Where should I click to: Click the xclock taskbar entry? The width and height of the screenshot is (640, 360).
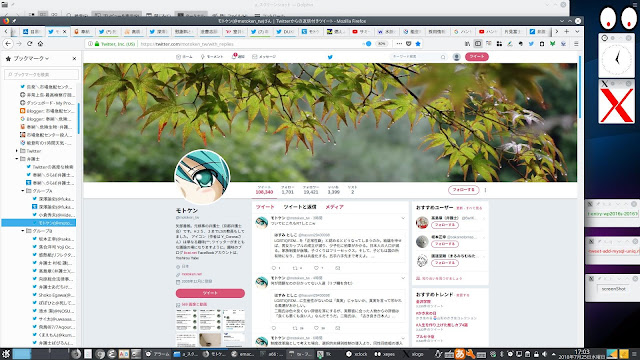click(x=357, y=354)
